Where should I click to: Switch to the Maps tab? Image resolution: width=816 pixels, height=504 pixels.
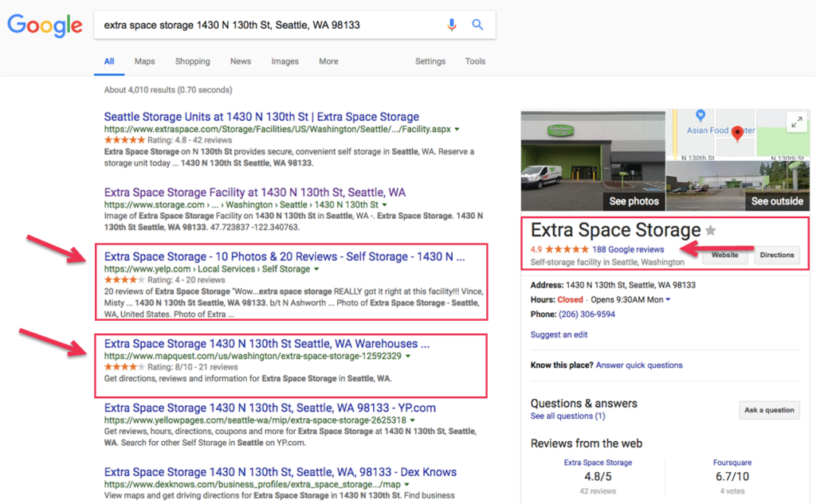click(x=144, y=61)
